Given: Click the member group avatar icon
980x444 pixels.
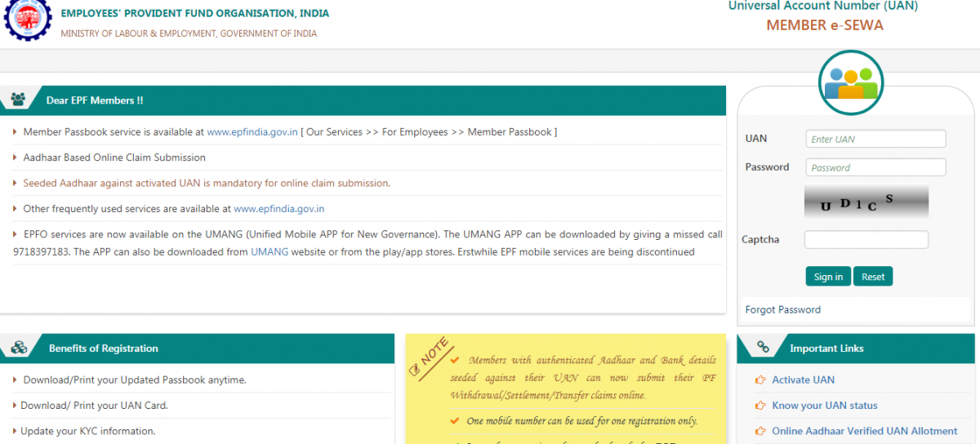Looking at the screenshot, I should coord(851,84).
